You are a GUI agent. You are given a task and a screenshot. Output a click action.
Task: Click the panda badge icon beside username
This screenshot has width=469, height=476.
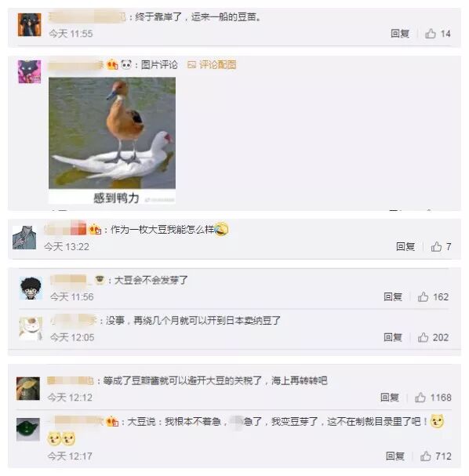pos(126,64)
